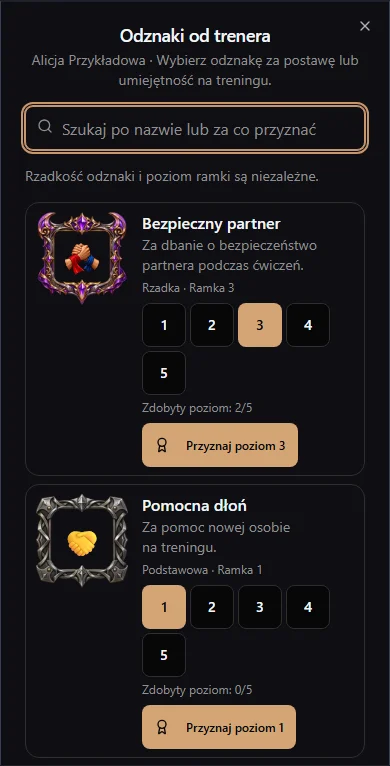Select level 4 for Bezpieczny partner
This screenshot has width=390, height=766.
[x=308, y=325]
